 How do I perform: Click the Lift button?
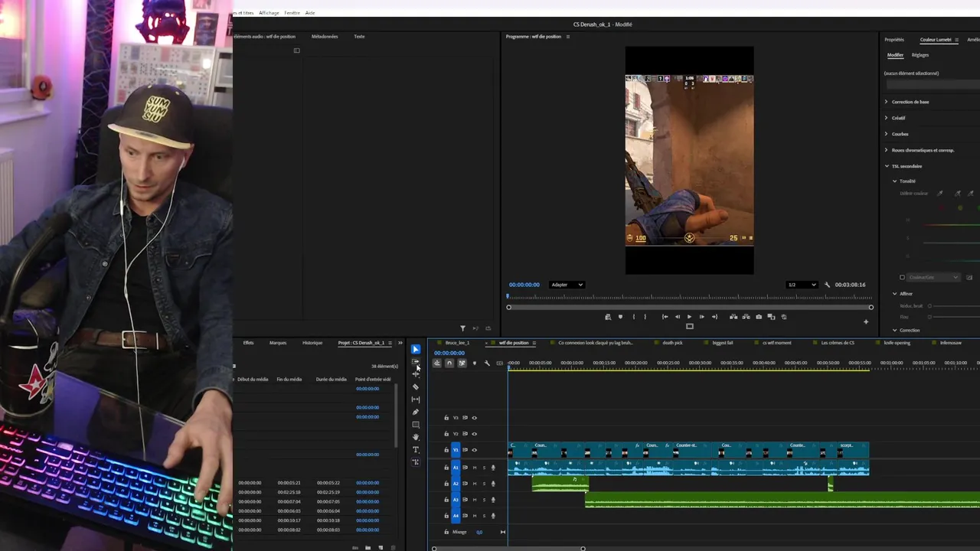click(x=733, y=317)
